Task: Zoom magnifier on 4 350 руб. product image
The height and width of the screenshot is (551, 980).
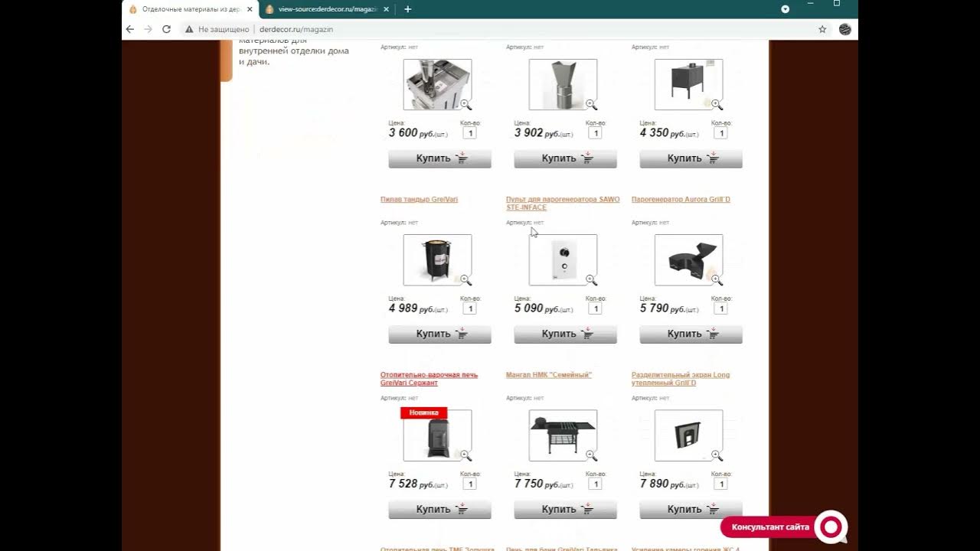Action: click(717, 105)
